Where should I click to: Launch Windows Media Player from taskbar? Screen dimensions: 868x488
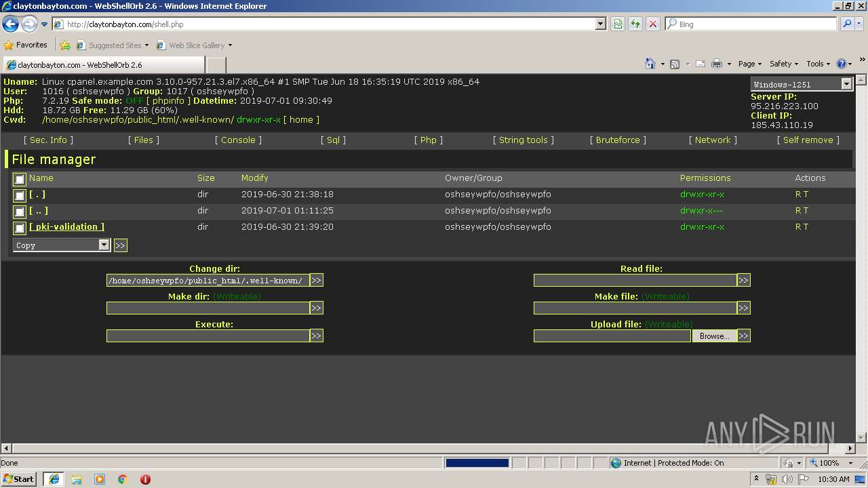[100, 479]
